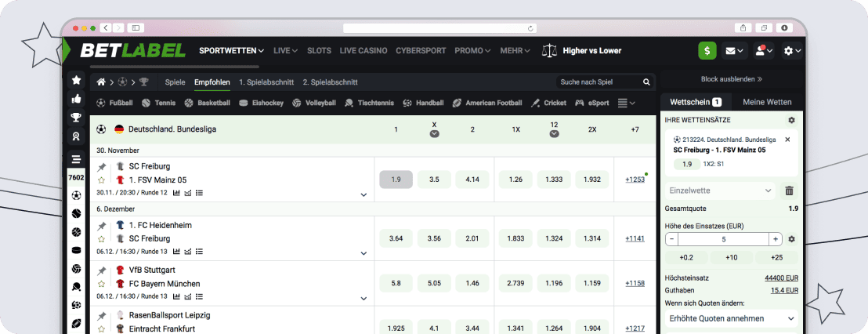Viewport: 868px width, 334px height.
Task: Favorite the SC Freiburg vs Mainz match star
Action: coord(101,180)
